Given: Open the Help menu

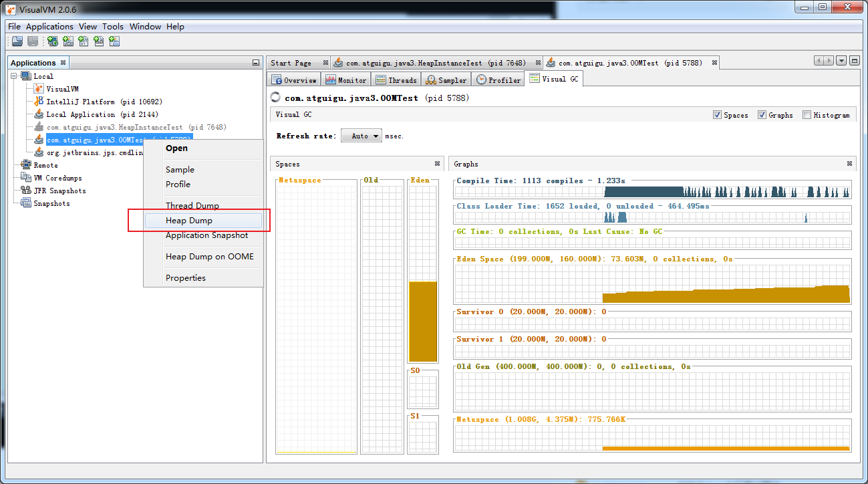Looking at the screenshot, I should 175,27.
